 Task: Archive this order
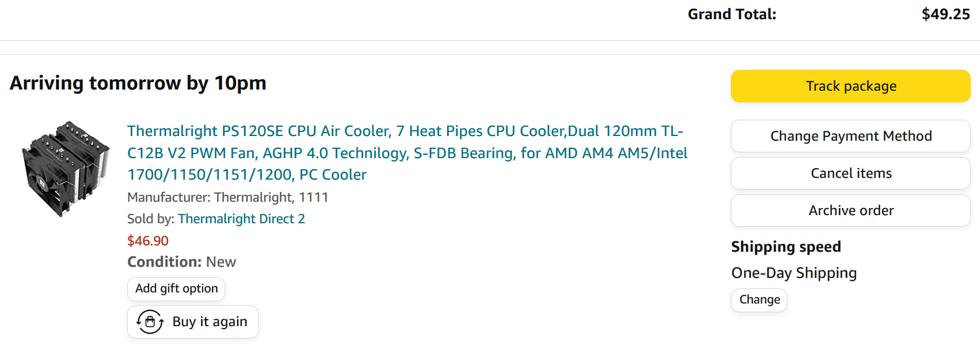(851, 210)
